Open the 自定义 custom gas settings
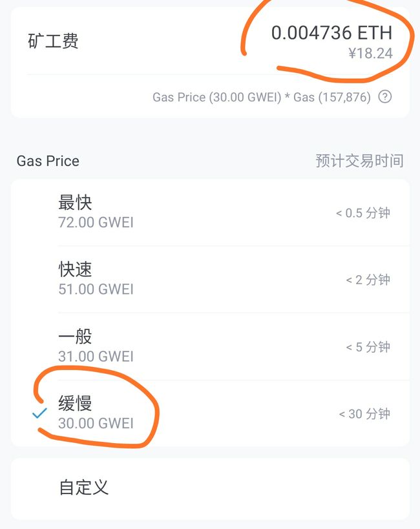Viewport: 420px width, 529px height. [x=210, y=488]
